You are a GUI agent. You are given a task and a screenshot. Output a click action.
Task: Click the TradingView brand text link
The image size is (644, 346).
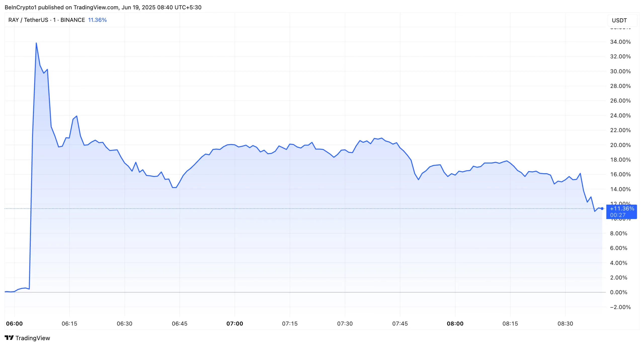33,338
